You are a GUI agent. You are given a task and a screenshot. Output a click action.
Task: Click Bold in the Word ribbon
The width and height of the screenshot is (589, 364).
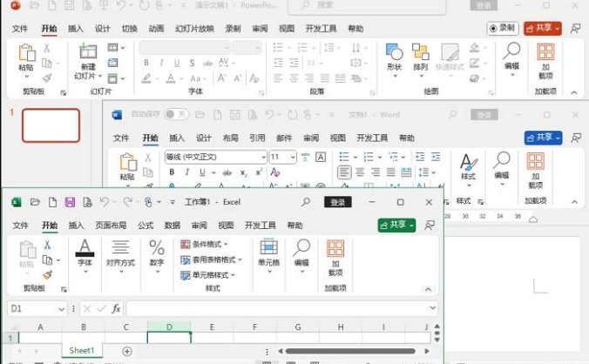pyautogui.click(x=172, y=172)
